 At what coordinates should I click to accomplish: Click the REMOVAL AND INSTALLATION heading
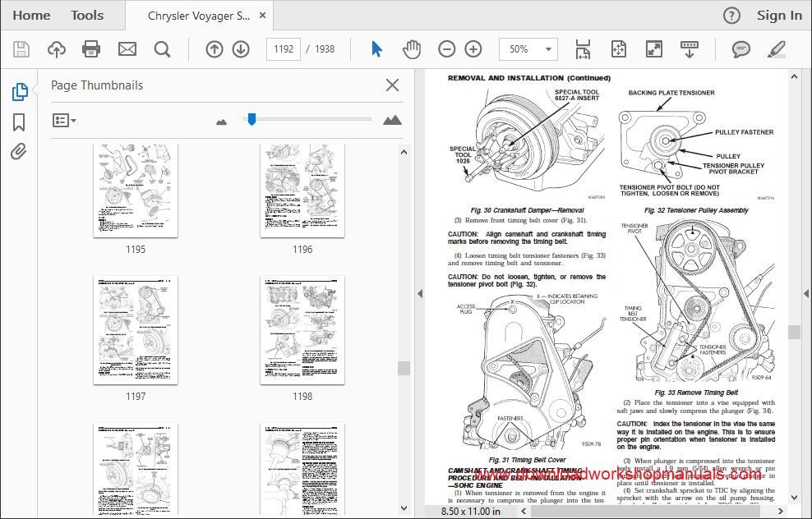(x=528, y=78)
